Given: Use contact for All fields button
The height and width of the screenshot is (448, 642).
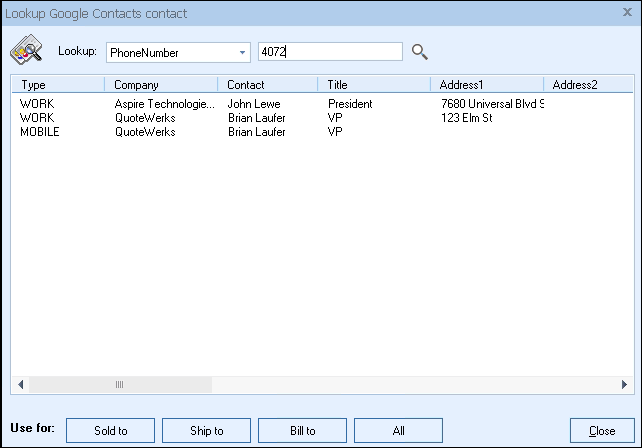Looking at the screenshot, I should click(x=398, y=431).
